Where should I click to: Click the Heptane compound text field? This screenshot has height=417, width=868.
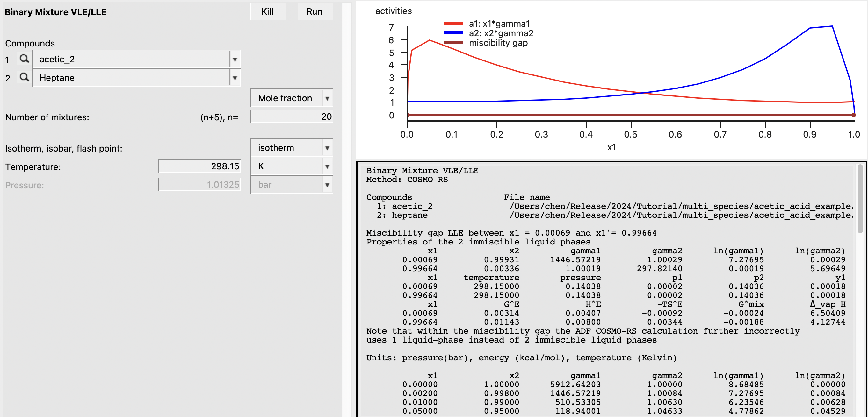point(131,78)
